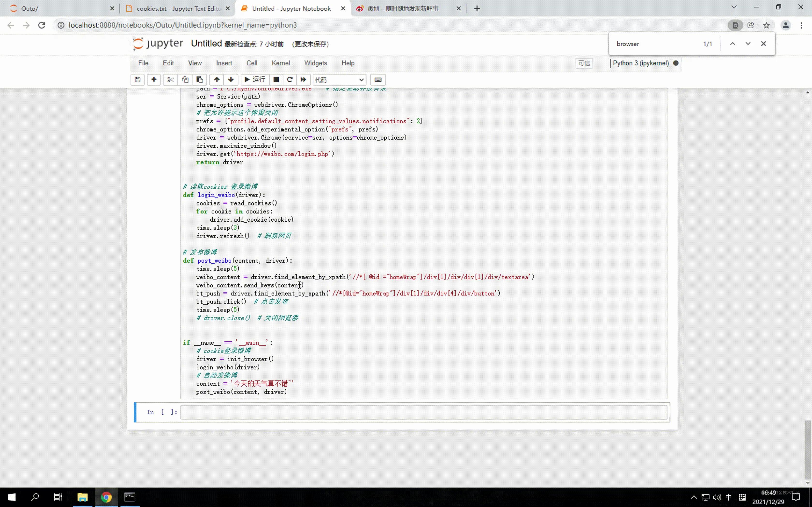812x507 pixels.
Task: Go to next find result chevron
Action: (748, 44)
